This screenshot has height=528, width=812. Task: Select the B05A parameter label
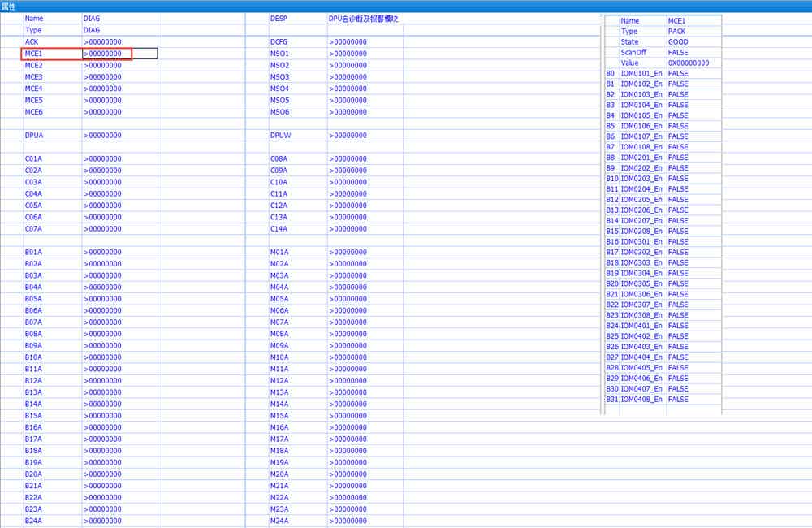coord(33,299)
